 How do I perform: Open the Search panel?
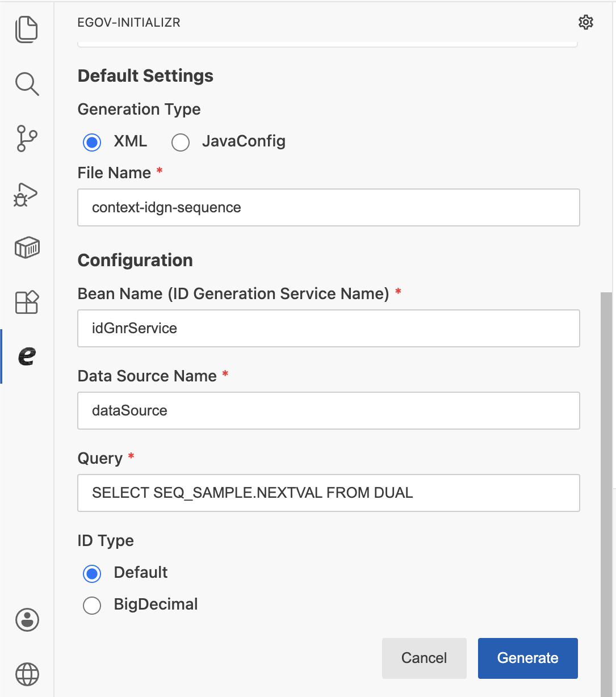coord(27,84)
